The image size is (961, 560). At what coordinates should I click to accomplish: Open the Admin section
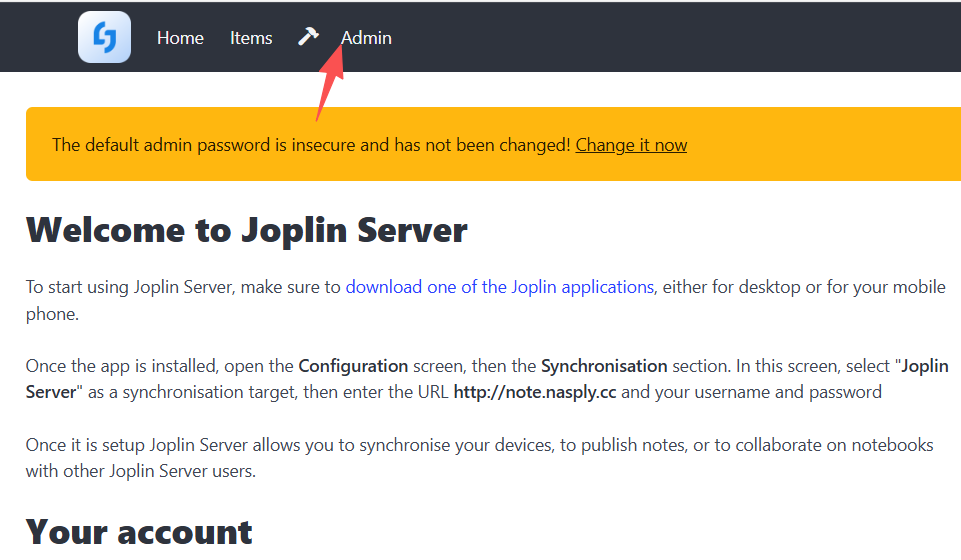(366, 38)
